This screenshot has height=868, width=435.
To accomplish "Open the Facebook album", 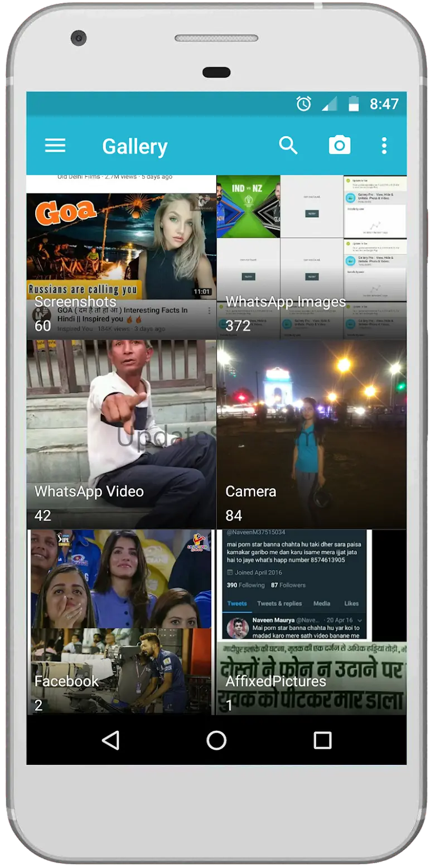I will [x=121, y=622].
